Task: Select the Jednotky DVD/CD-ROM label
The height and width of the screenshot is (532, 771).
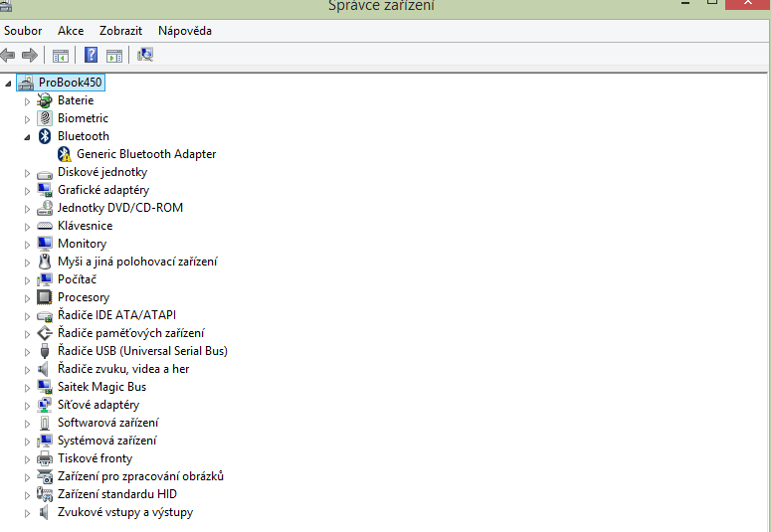Action: 120,208
